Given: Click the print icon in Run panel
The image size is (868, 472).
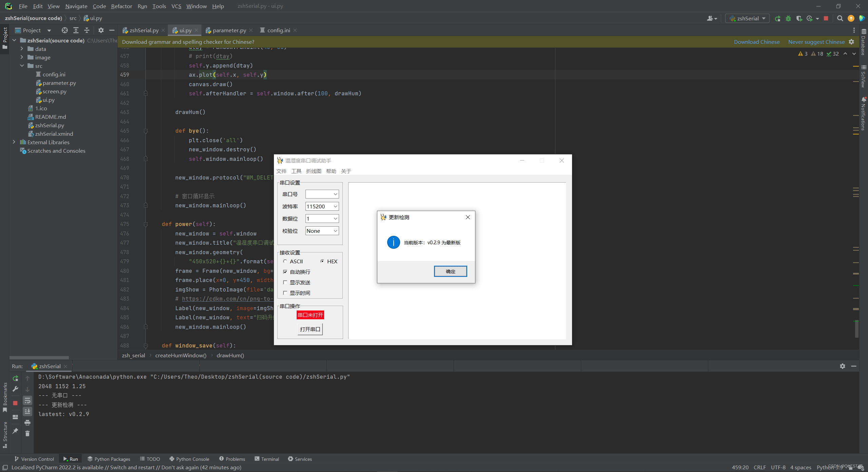Looking at the screenshot, I should pyautogui.click(x=27, y=422).
